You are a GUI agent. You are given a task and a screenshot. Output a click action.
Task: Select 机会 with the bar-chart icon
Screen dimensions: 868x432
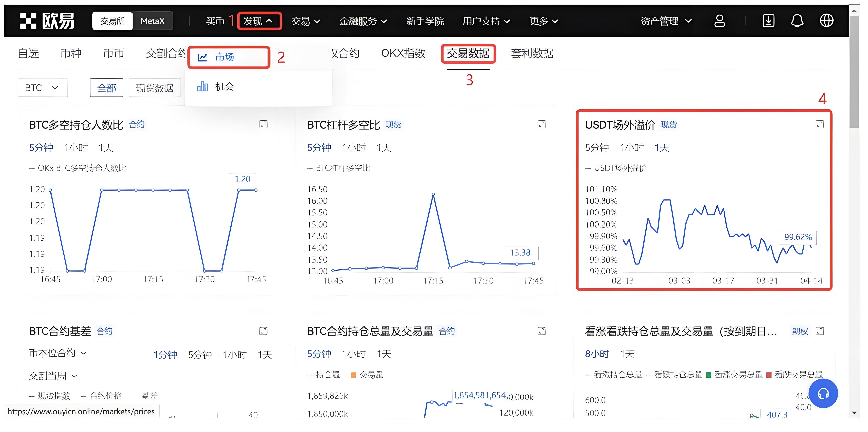pos(218,87)
